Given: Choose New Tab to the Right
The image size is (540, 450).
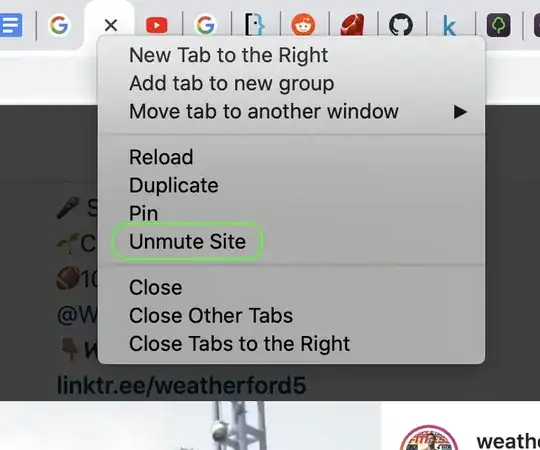Looking at the screenshot, I should click(229, 55).
